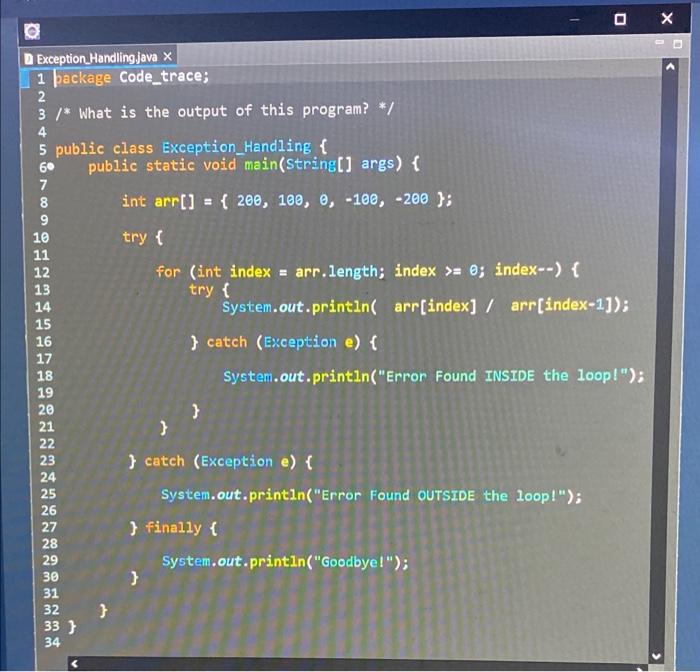Click string "Goodbye!" on line 29
700x672 pixels.
(x=354, y=561)
